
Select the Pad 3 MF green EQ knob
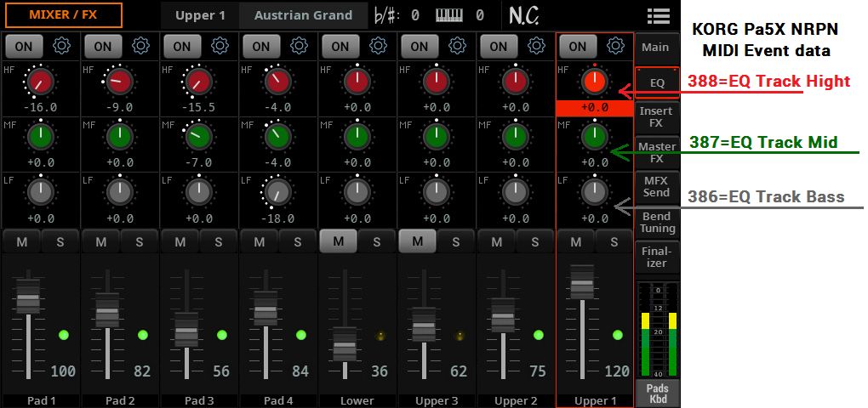[199, 137]
